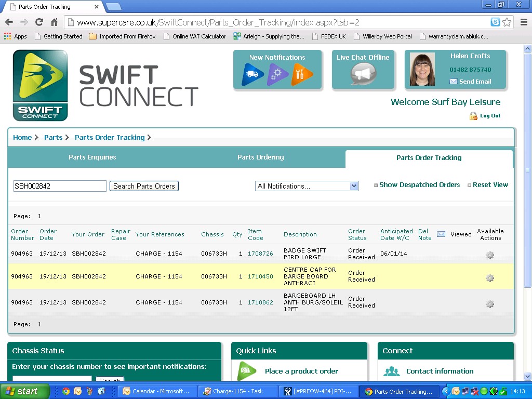The width and height of the screenshot is (532, 399).
Task: Toggle Show Despatched Orders
Action: [x=419, y=185]
